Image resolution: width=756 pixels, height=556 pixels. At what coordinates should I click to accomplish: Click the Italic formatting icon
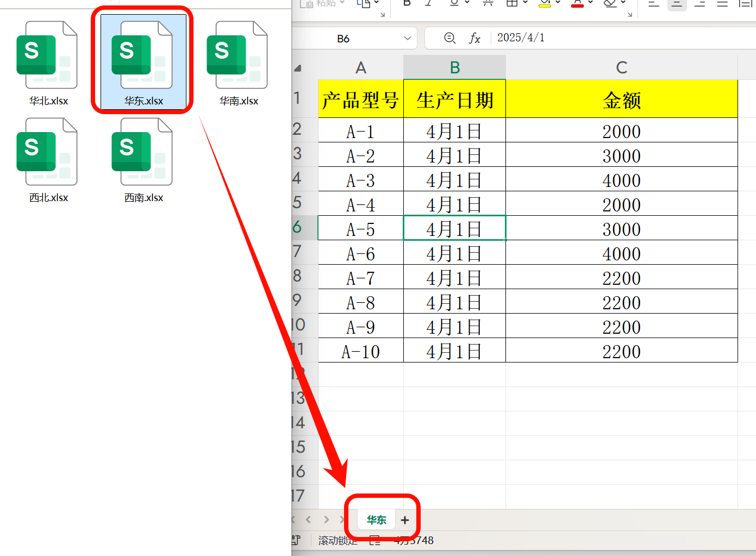tap(428, 3)
